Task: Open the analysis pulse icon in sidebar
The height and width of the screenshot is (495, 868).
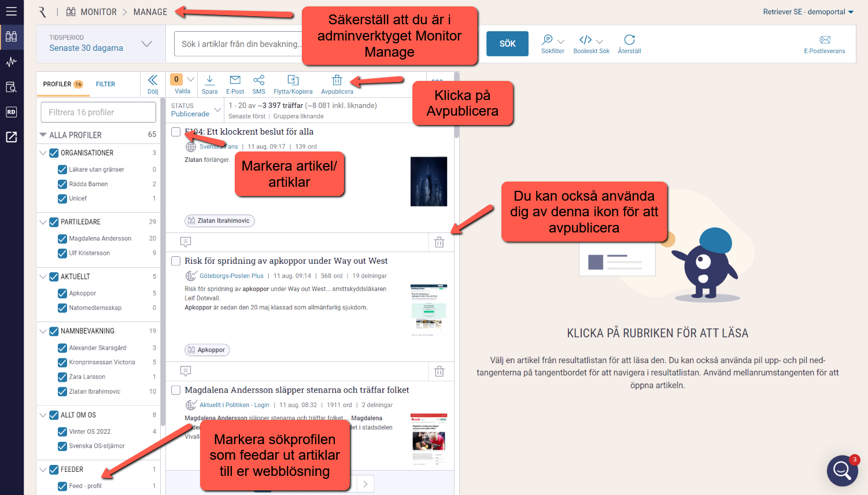Action: point(12,62)
